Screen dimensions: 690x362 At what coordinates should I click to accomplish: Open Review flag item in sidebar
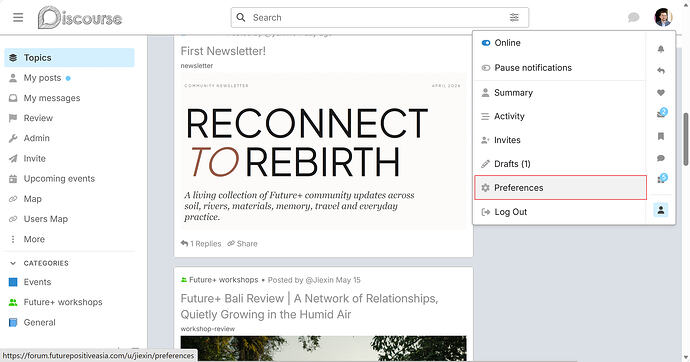pos(70,118)
